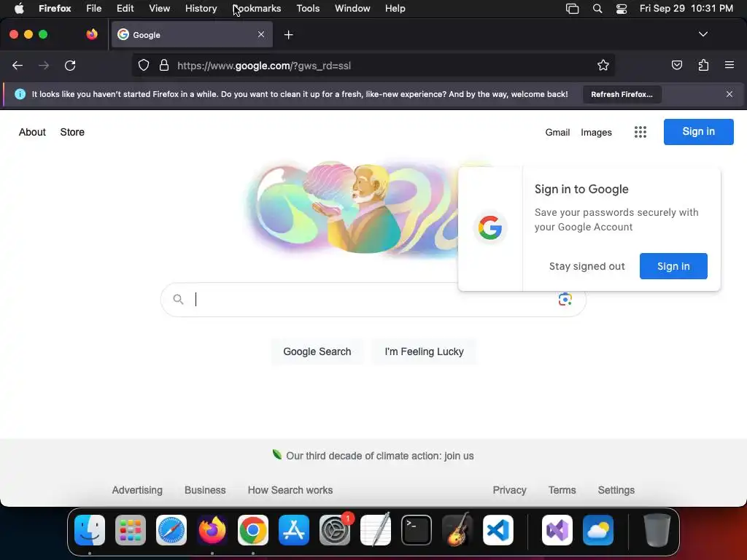Choose Stay signed out
This screenshot has width=747, height=560.
click(587, 266)
